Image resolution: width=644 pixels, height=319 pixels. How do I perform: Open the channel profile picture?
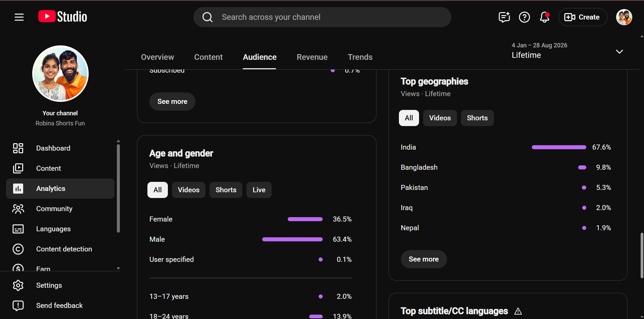[x=60, y=74]
